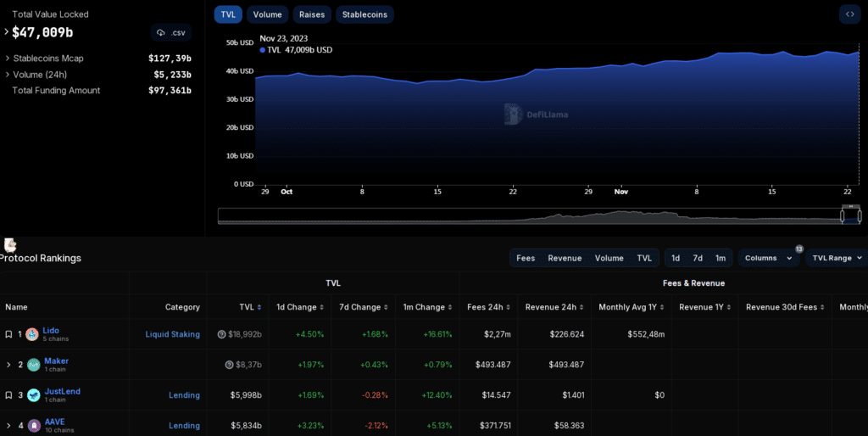
Task: Click the TVL legend dot in chart
Action: pyautogui.click(x=263, y=50)
